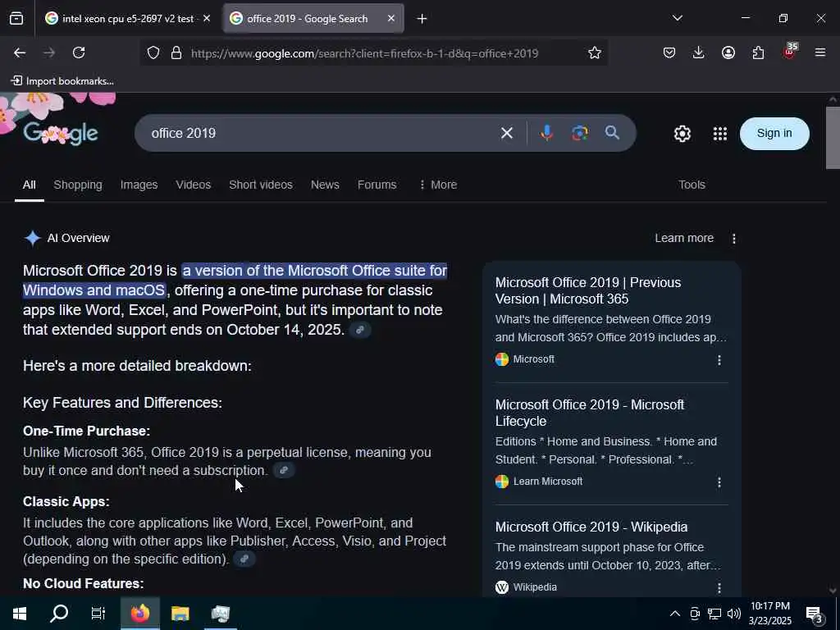Viewport: 840px width, 630px height.
Task: Expand More search filters menu
Action: [438, 185]
